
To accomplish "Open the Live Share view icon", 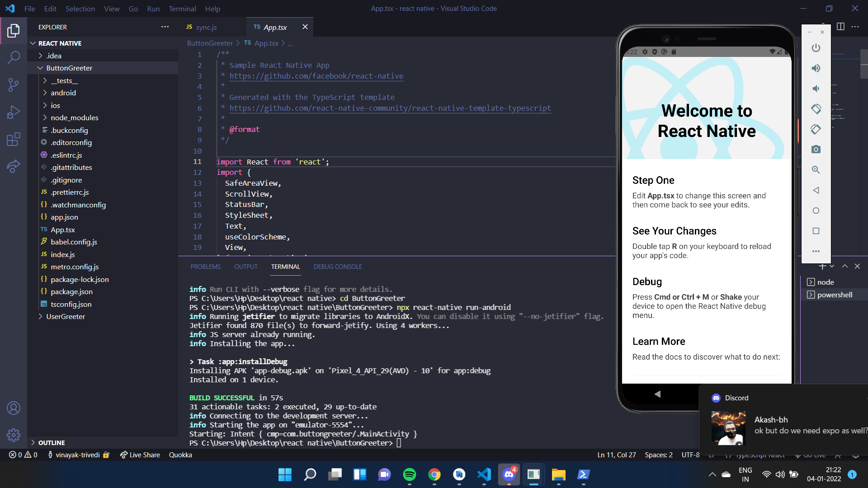I will coord(14,166).
